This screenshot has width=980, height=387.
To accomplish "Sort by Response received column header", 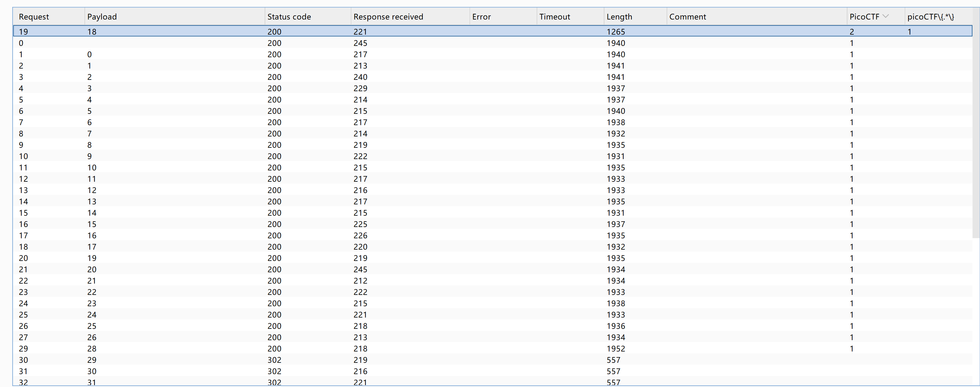I will [410, 17].
